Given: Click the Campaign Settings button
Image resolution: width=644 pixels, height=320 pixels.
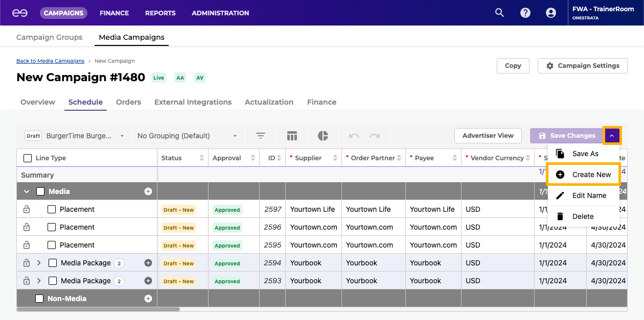Looking at the screenshot, I should coord(582,66).
